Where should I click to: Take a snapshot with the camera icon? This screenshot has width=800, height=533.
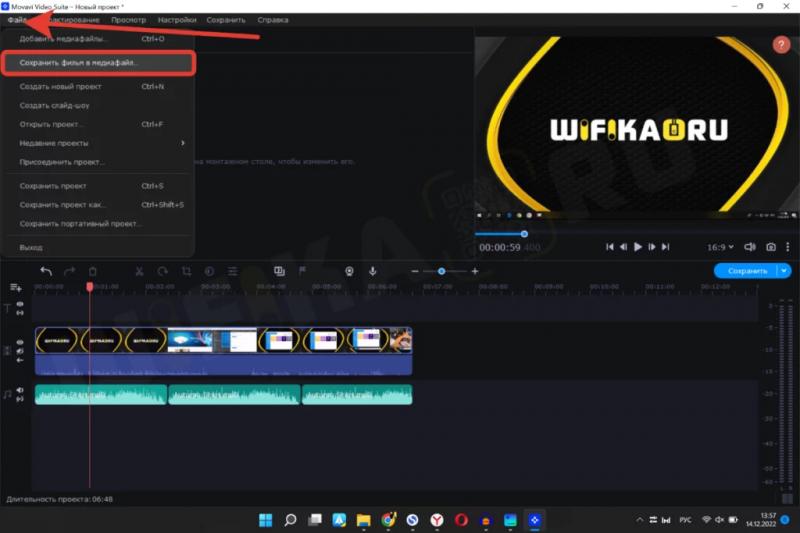point(771,247)
